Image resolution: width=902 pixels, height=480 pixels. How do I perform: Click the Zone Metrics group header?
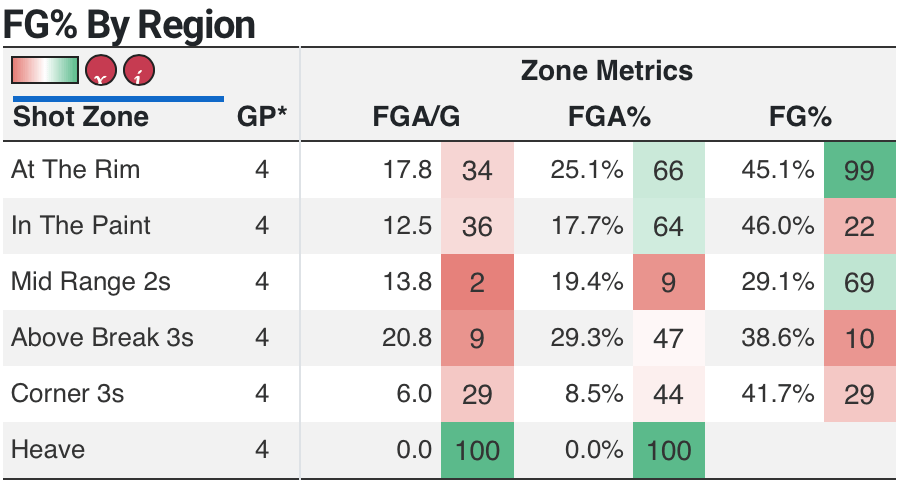(x=606, y=71)
